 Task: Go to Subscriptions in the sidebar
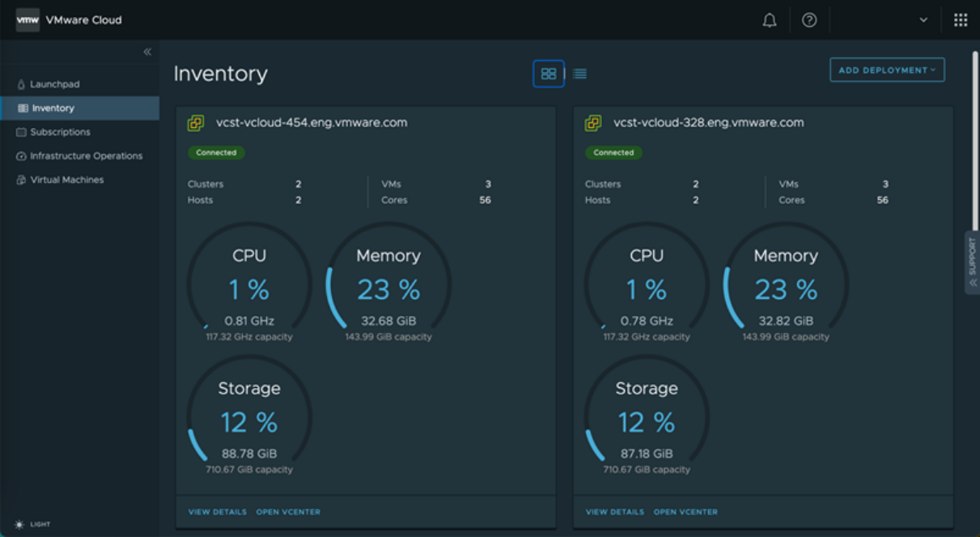tap(60, 132)
